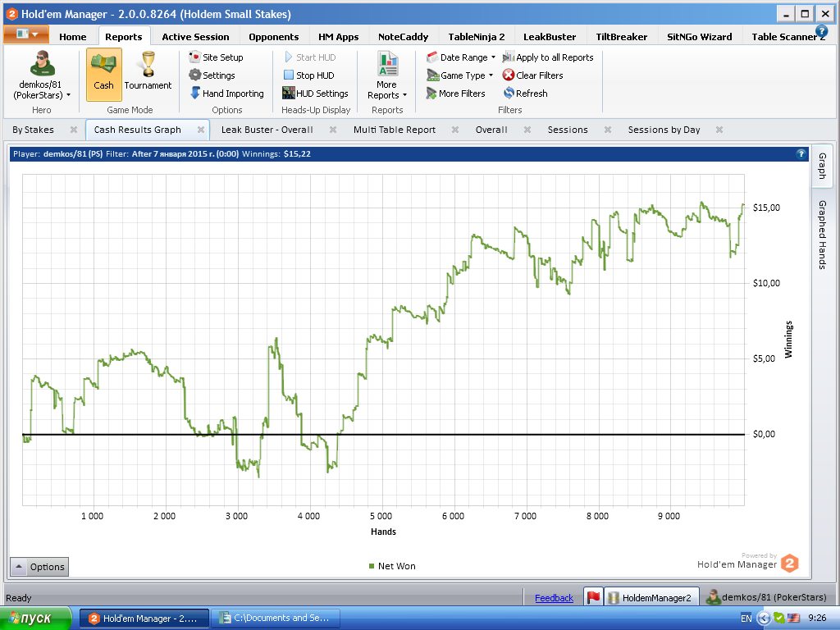Open the Overall report tab

click(x=491, y=130)
